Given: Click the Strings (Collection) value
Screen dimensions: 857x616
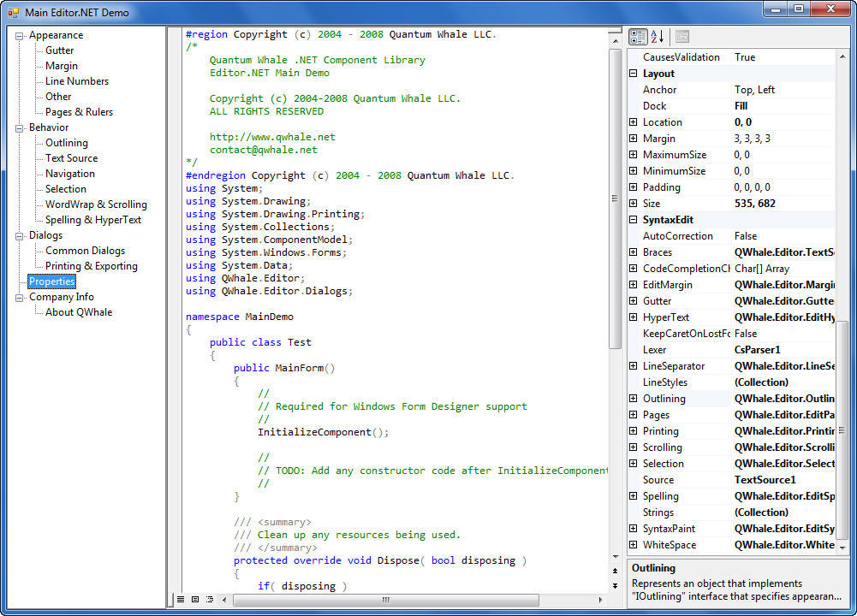Looking at the screenshot, I should (x=761, y=512).
